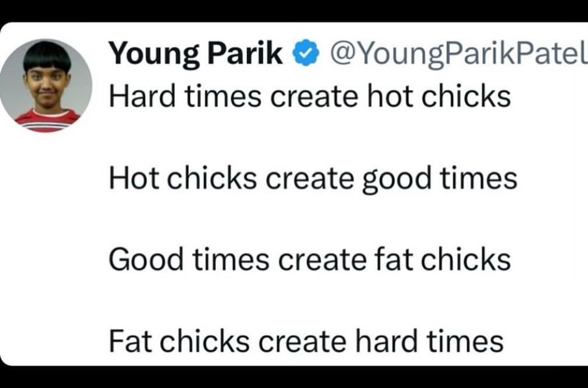Viewport: 588px width, 388px height.
Task: Click the line 'Fat chicks create hard times'
Action: coord(306,341)
